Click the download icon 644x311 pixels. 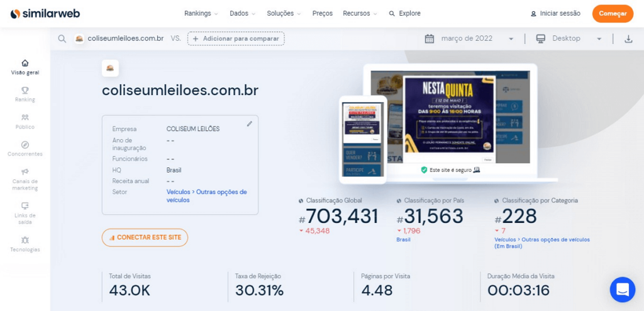pyautogui.click(x=628, y=39)
